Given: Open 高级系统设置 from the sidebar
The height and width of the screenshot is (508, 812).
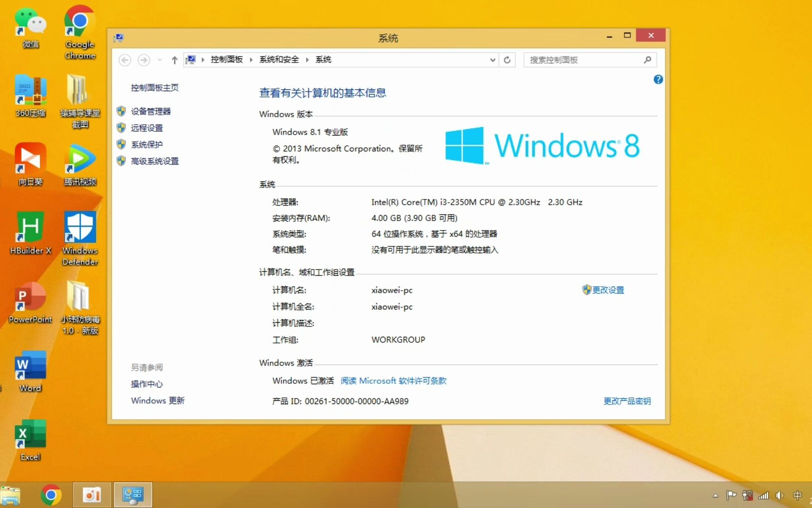Looking at the screenshot, I should (155, 161).
